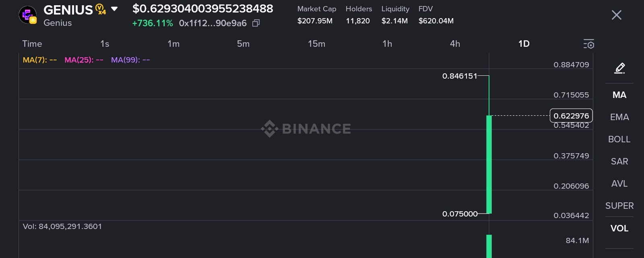Click the GENIUS token logo
This screenshot has height=258, width=644.
point(27,15)
